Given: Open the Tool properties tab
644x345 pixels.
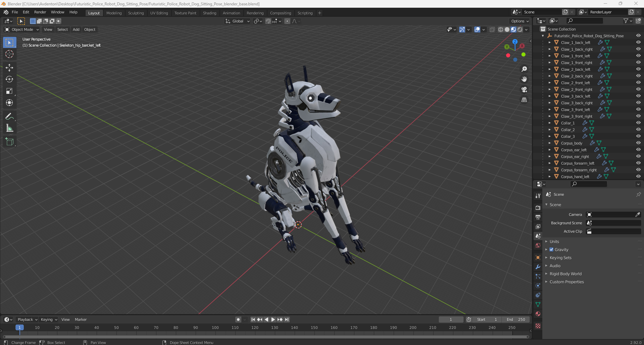Looking at the screenshot, I should tap(538, 195).
